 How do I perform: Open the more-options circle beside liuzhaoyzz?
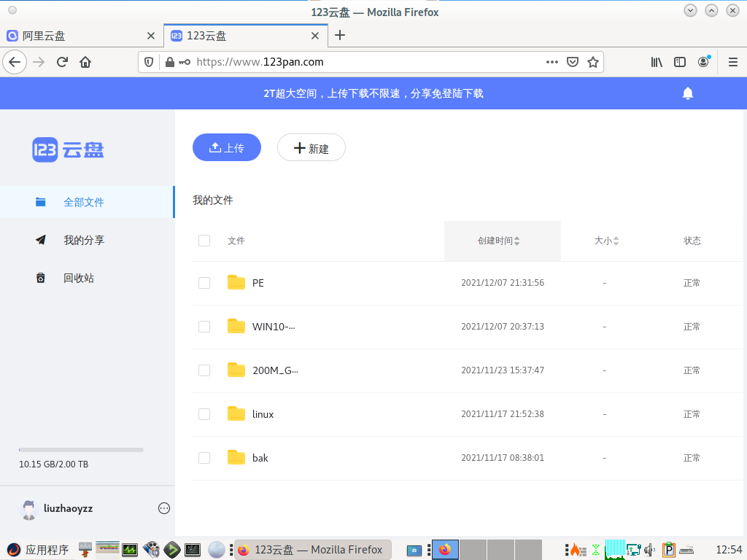pos(164,508)
